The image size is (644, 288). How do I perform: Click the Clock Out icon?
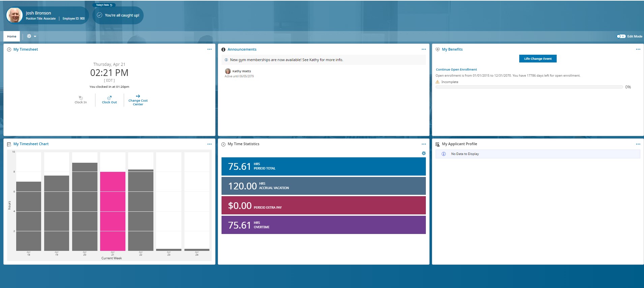pyautogui.click(x=109, y=98)
